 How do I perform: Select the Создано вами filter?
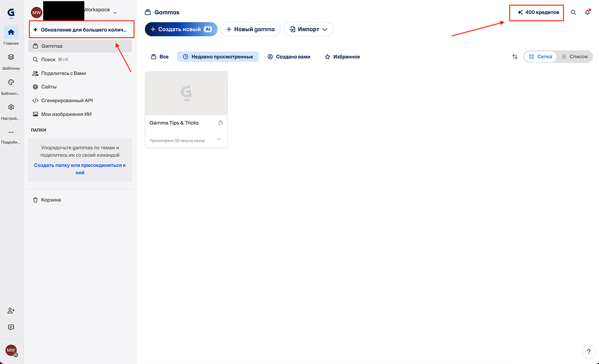289,56
